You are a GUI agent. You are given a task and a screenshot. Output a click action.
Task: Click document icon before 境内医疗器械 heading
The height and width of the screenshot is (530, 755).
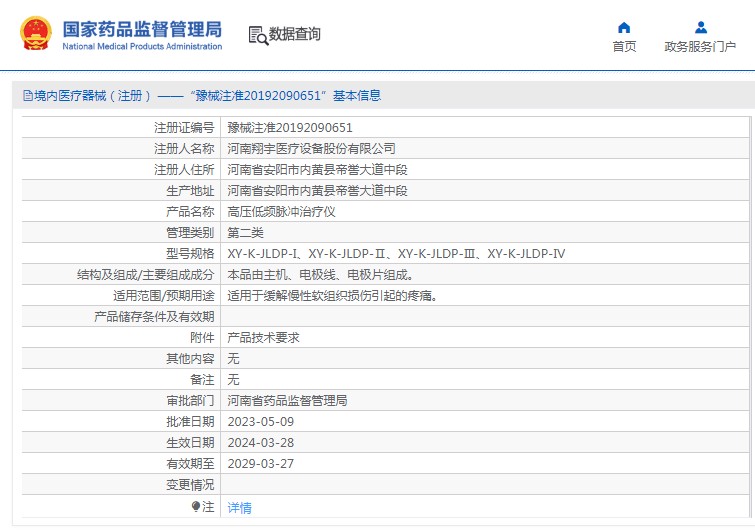pyautogui.click(x=28, y=96)
